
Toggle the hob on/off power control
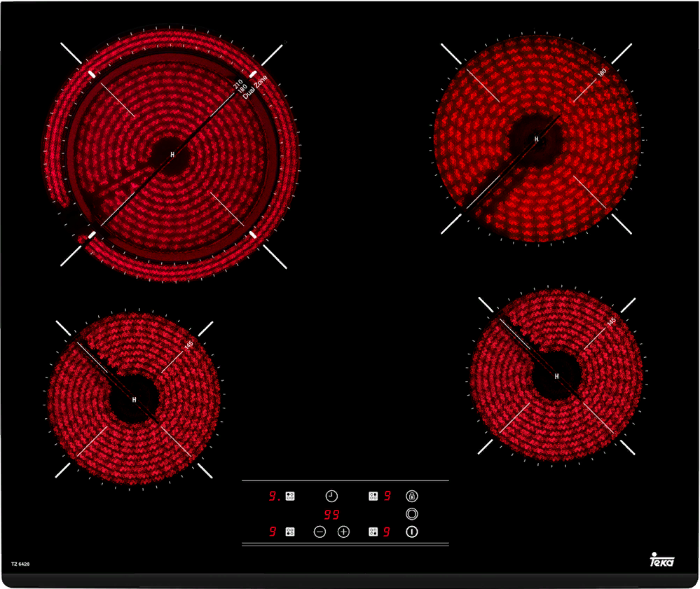(x=412, y=532)
